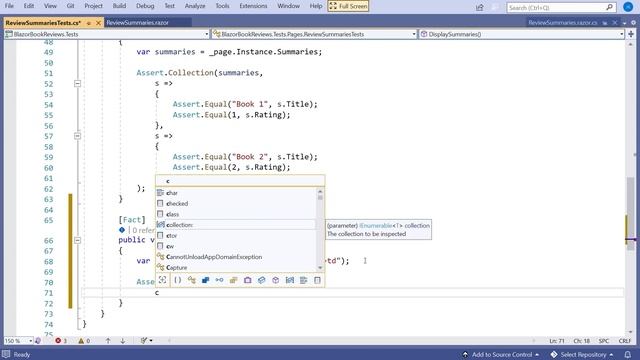Click the editor vertical scrollbar thumb

click(631, 214)
